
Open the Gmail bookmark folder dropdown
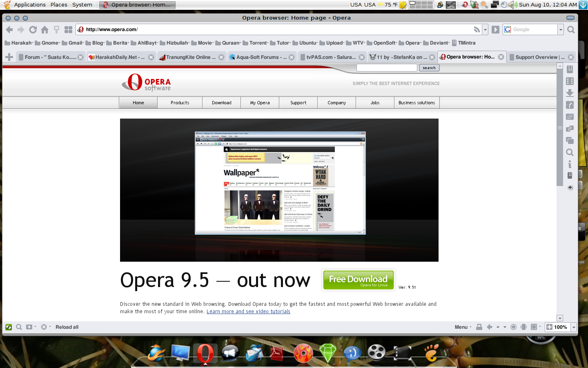73,43
